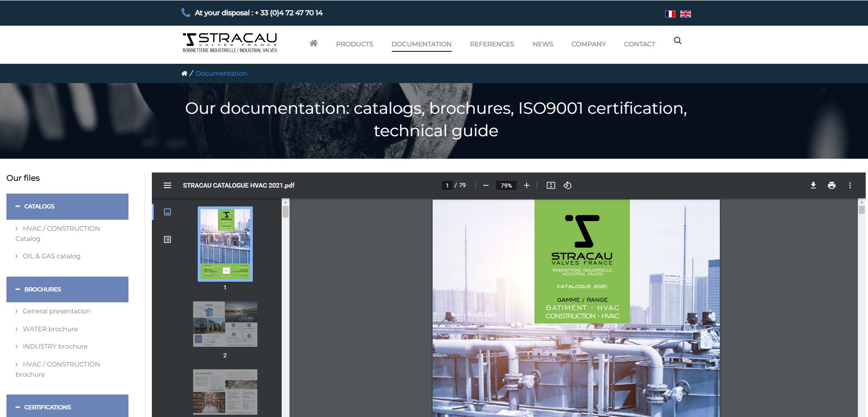
Task: Open the HVAC / CONSTRUCTION brochure
Action: pos(58,369)
